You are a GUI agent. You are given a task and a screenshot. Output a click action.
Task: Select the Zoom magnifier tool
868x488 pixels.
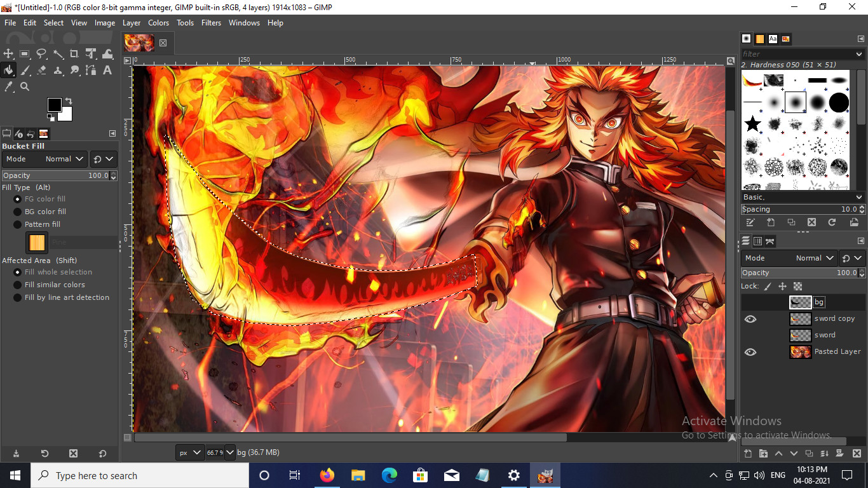click(25, 86)
